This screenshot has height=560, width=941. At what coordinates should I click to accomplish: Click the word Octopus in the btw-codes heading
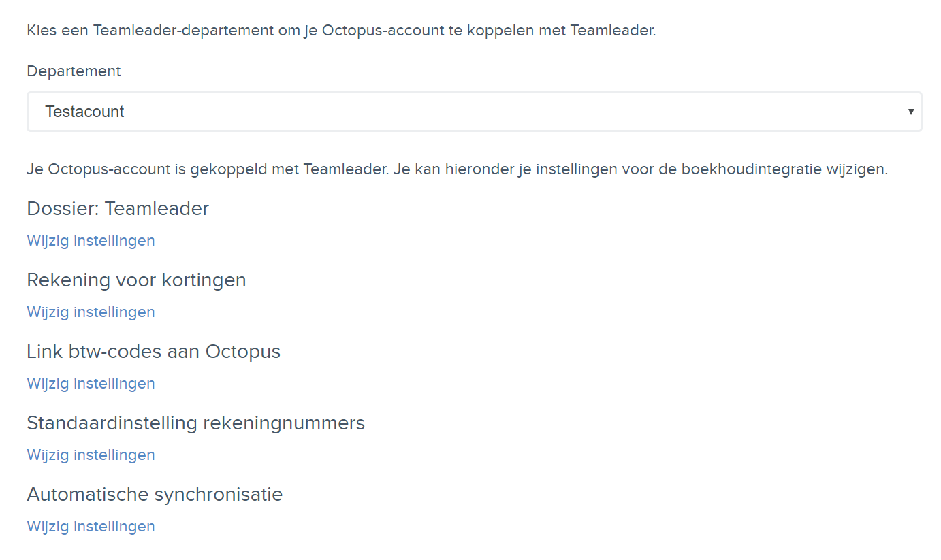[x=243, y=352]
